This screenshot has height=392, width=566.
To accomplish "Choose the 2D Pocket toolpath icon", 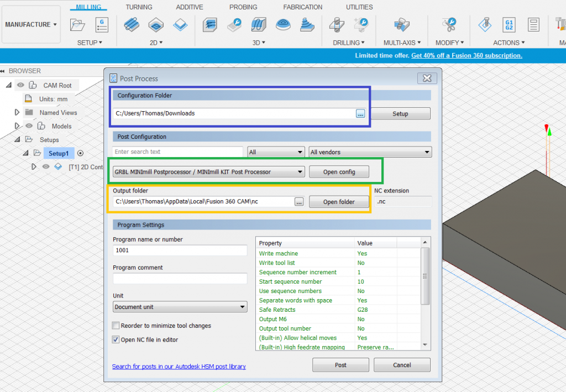I will coord(156,25).
